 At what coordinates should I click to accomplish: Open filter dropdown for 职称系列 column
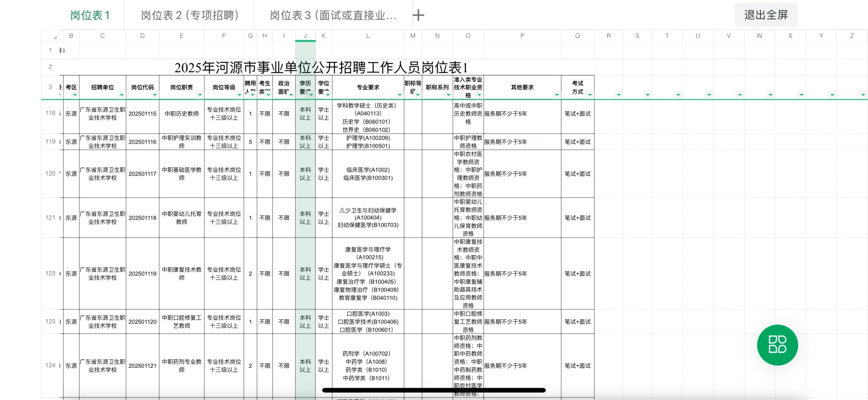(x=448, y=95)
